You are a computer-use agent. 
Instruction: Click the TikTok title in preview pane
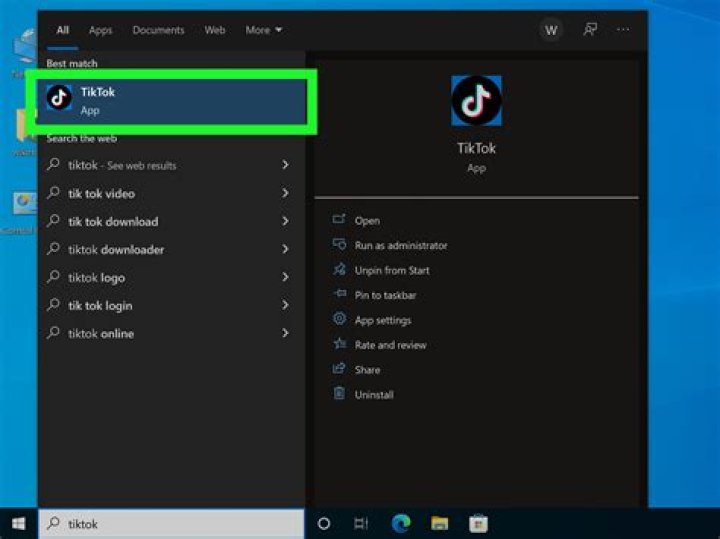coord(476,148)
